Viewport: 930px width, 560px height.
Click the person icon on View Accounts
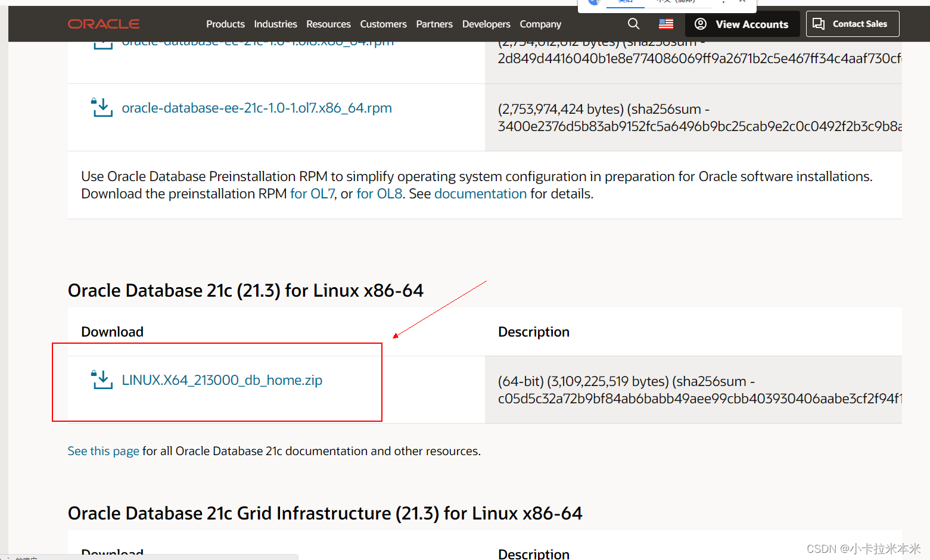699,24
